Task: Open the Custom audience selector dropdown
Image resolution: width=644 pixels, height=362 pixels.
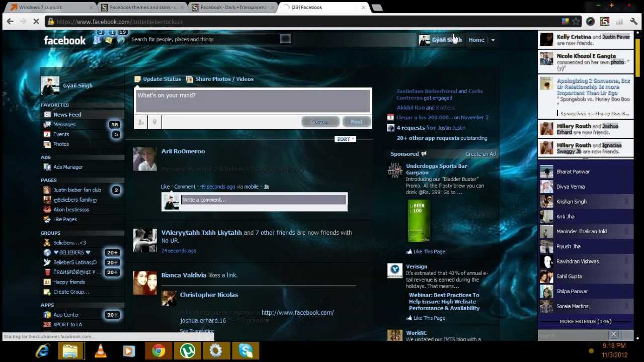Action: coord(319,122)
